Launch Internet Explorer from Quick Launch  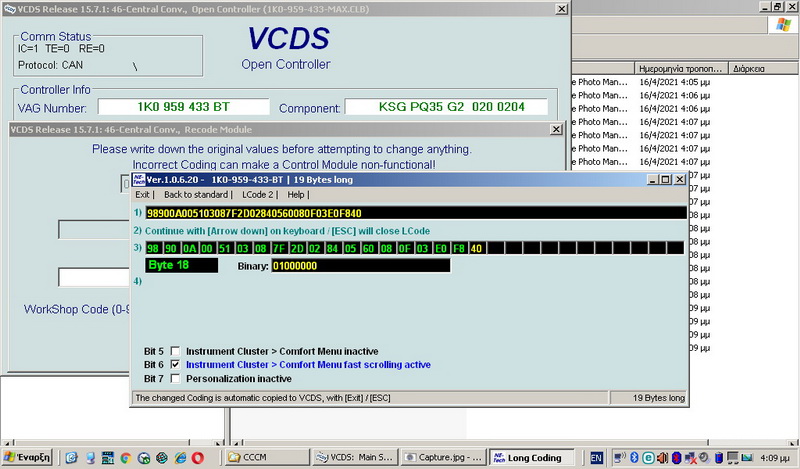coord(180,458)
